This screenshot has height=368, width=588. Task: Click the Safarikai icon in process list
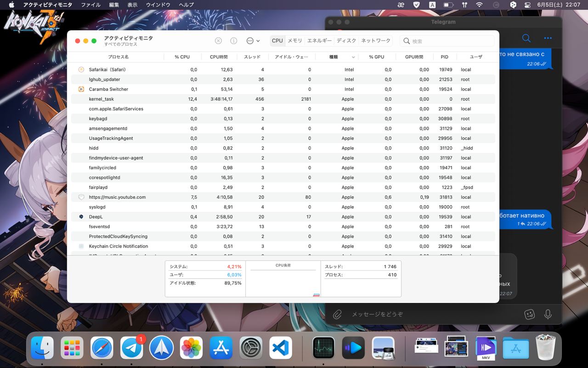coord(81,69)
